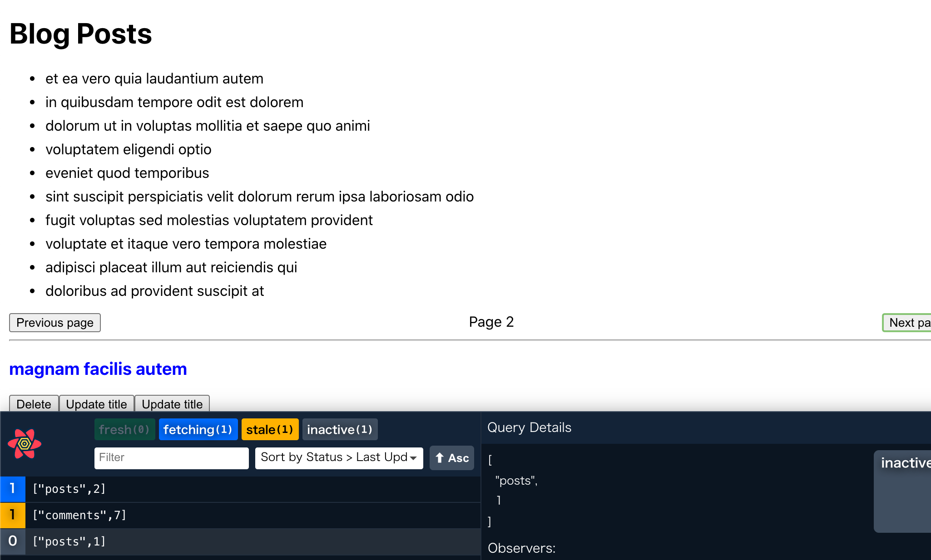Screen dimensions: 931x560
Task: Click the inactive(1) status badge
Action: click(x=340, y=429)
